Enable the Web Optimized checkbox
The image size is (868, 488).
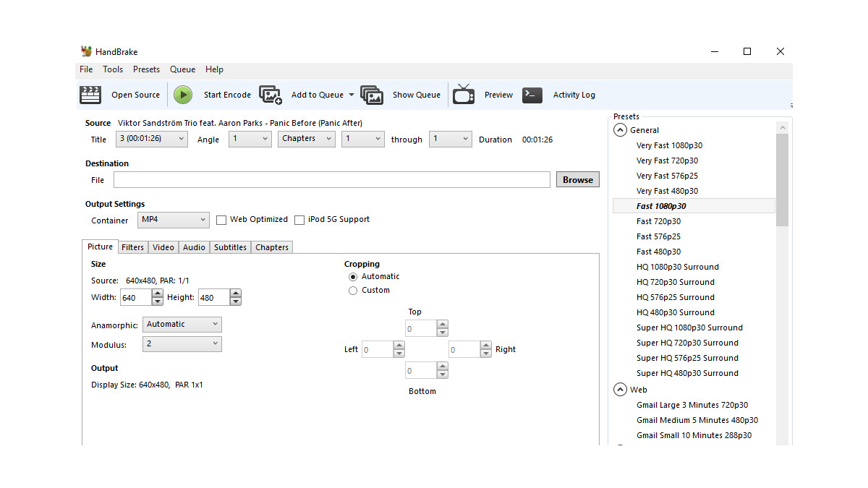coord(221,220)
